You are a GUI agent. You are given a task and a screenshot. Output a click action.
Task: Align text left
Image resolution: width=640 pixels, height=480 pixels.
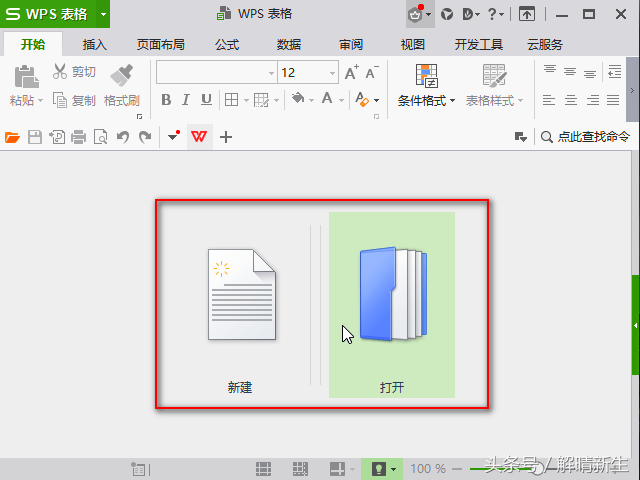tap(549, 100)
